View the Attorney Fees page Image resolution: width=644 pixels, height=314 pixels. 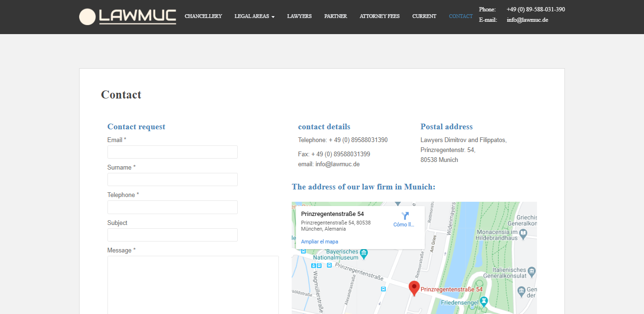pos(380,16)
